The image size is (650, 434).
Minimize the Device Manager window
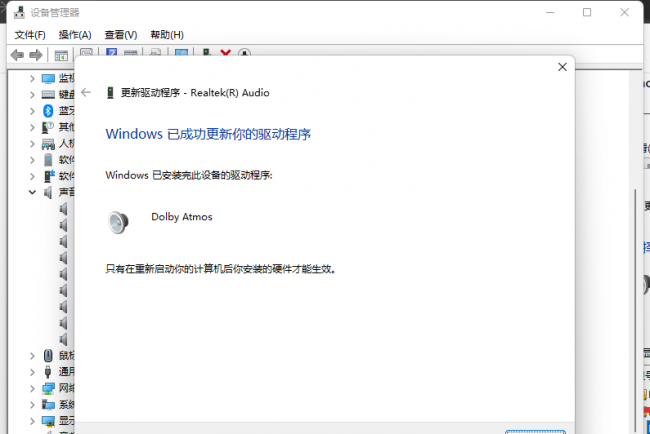(550, 12)
